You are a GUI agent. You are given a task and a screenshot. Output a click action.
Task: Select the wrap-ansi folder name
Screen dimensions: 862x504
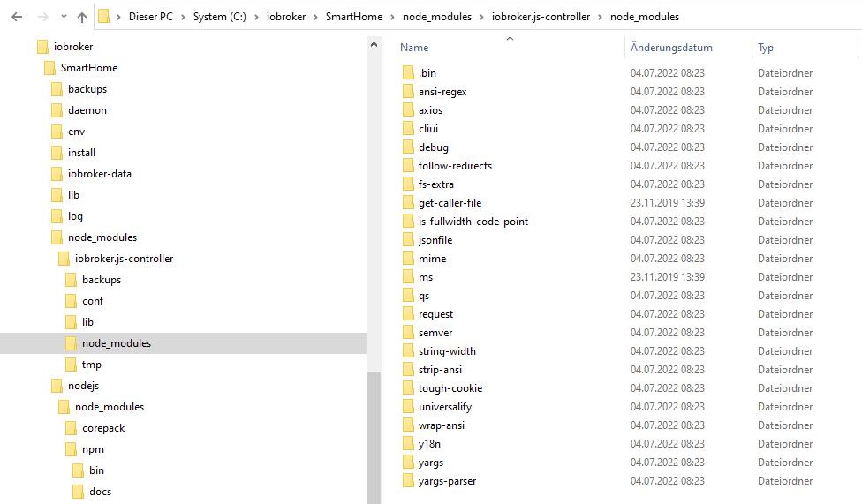point(441,425)
